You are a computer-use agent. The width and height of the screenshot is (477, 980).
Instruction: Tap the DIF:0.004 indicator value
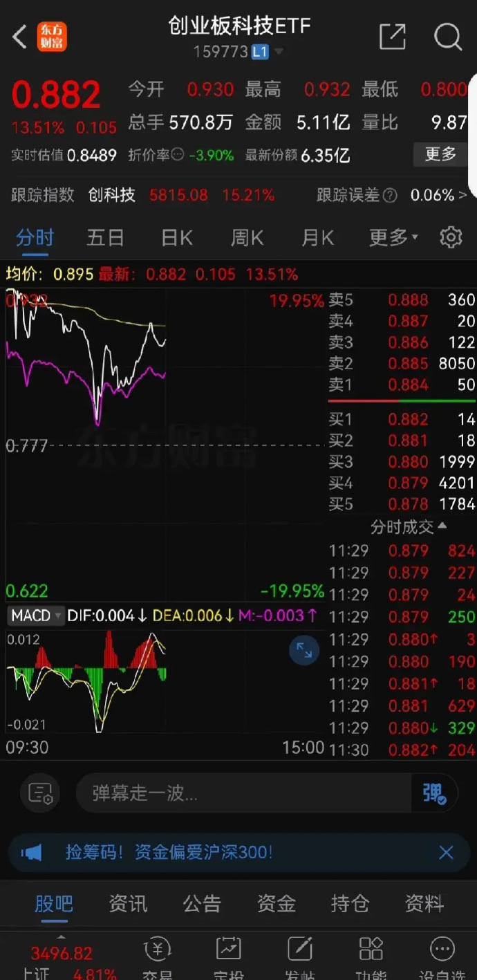[106, 616]
